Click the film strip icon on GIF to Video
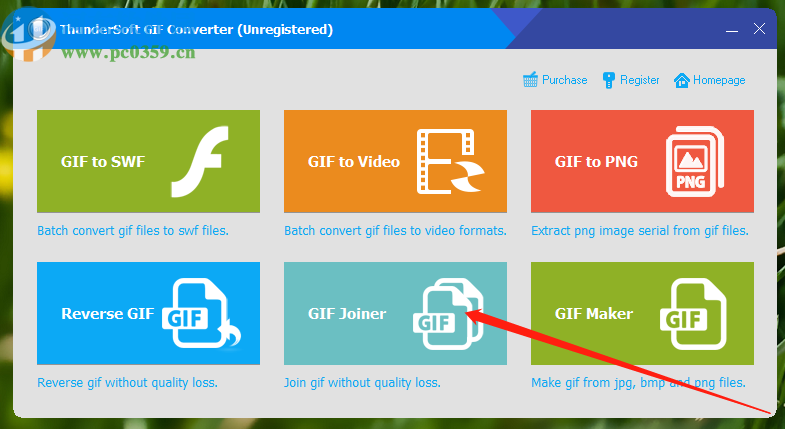This screenshot has height=429, width=785. coord(451,161)
